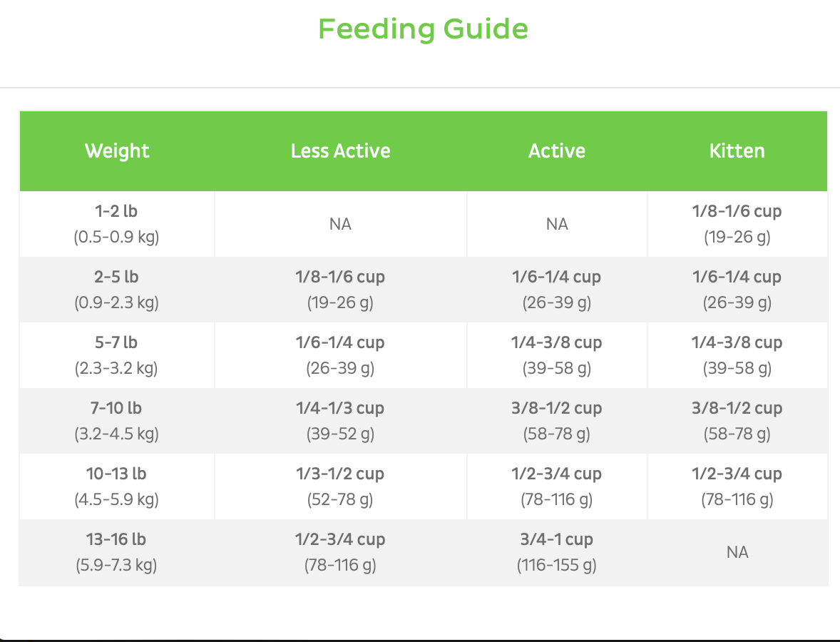Click the Kitten column header
Screen dimensions: 840x642
737,151
